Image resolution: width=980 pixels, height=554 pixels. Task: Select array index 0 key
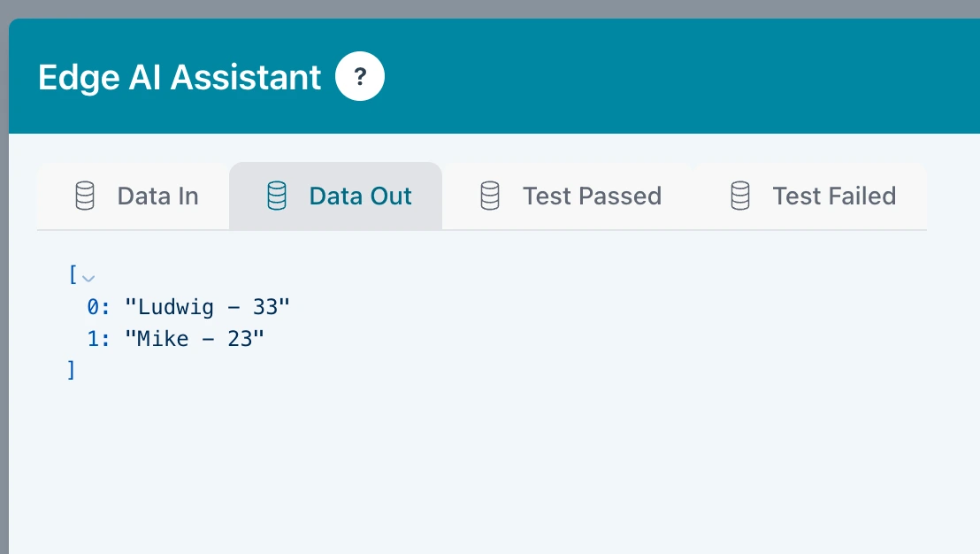coord(97,308)
